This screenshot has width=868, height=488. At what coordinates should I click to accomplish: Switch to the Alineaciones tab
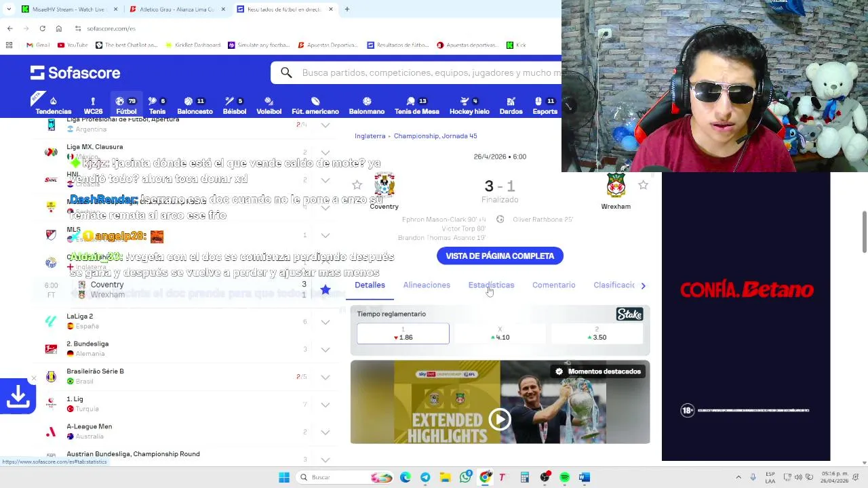pyautogui.click(x=427, y=285)
